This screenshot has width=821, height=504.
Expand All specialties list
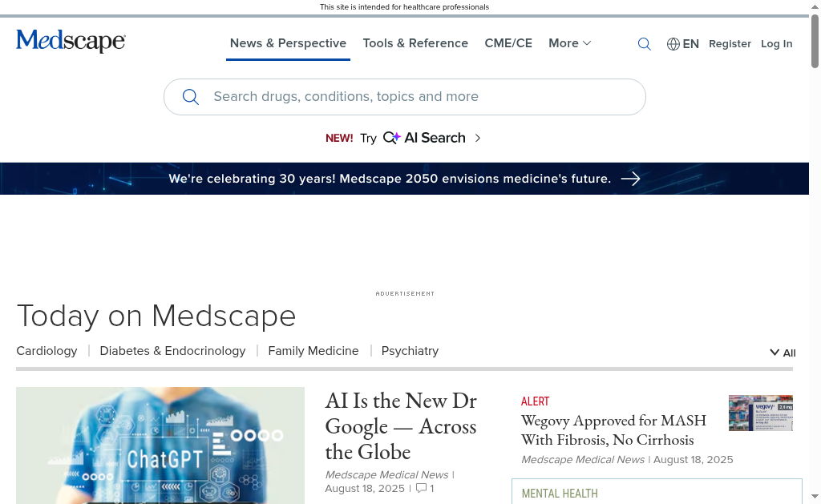783,353
